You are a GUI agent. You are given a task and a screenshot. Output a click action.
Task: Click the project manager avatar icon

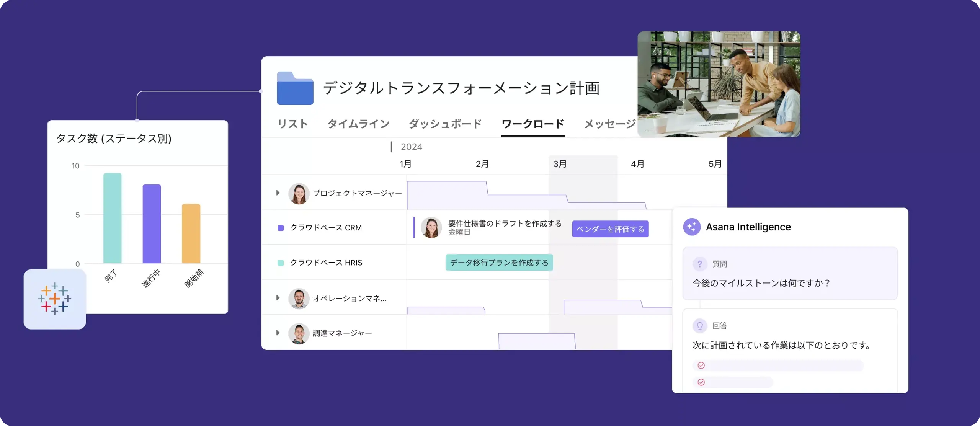(x=298, y=193)
